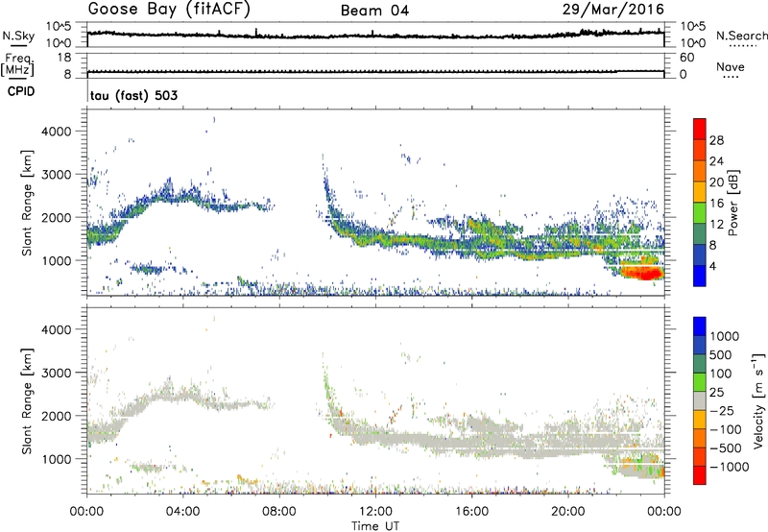Click the '3000' tick on velocity panel
This screenshot has width=768, height=532.
point(56,373)
